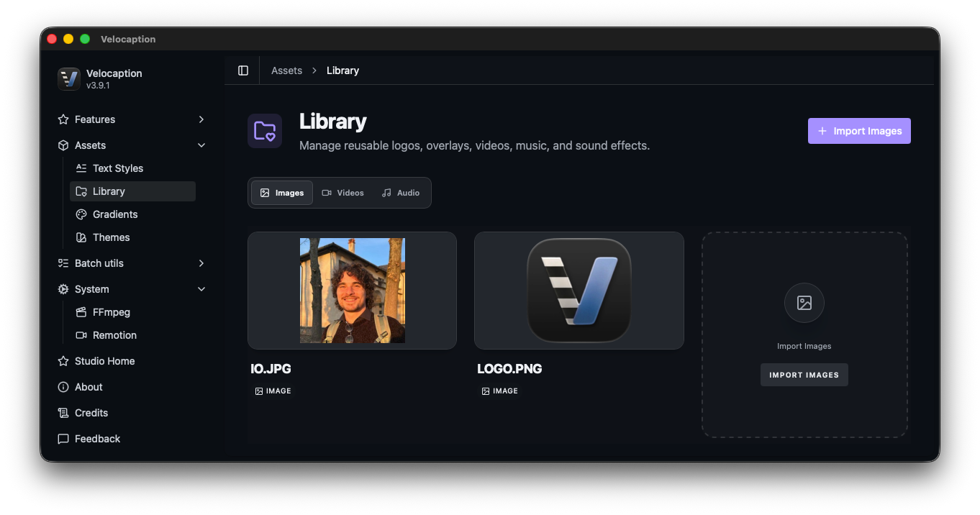Image resolution: width=980 pixels, height=515 pixels.
Task: Click the Audio tab music note icon
Action: pyautogui.click(x=386, y=193)
